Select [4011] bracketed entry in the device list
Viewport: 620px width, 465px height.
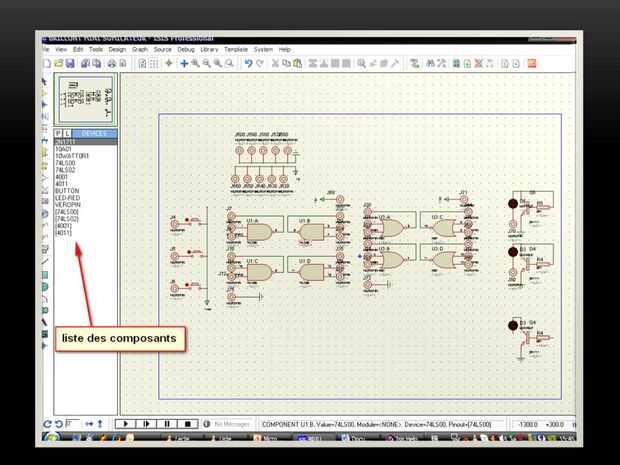(x=63, y=233)
